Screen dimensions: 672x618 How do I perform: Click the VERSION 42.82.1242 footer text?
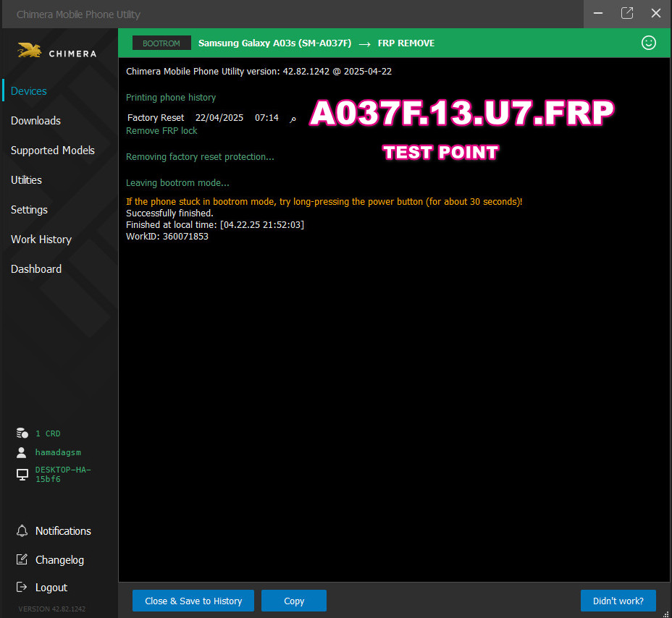click(x=52, y=609)
